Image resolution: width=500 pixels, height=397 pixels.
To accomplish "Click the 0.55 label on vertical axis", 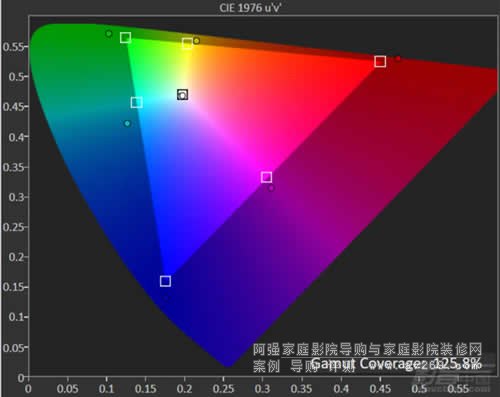I will coord(13,47).
